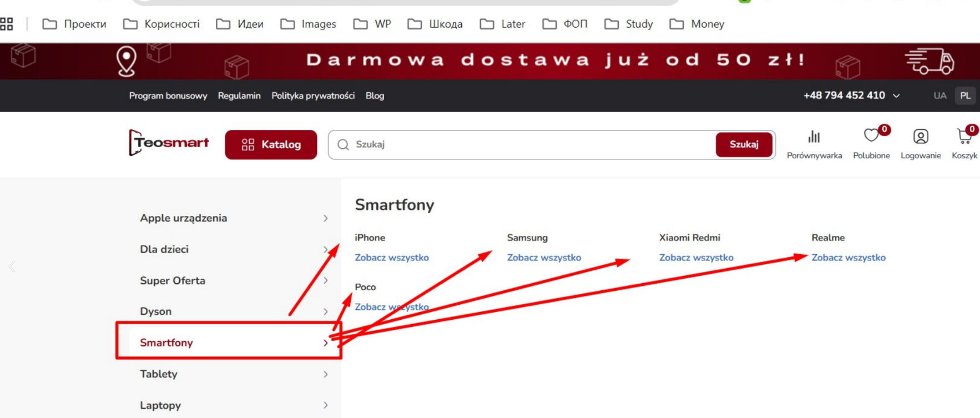Click Zobacz wszystko under Xiaomi Redmi
The image size is (980, 418).
[696, 258]
